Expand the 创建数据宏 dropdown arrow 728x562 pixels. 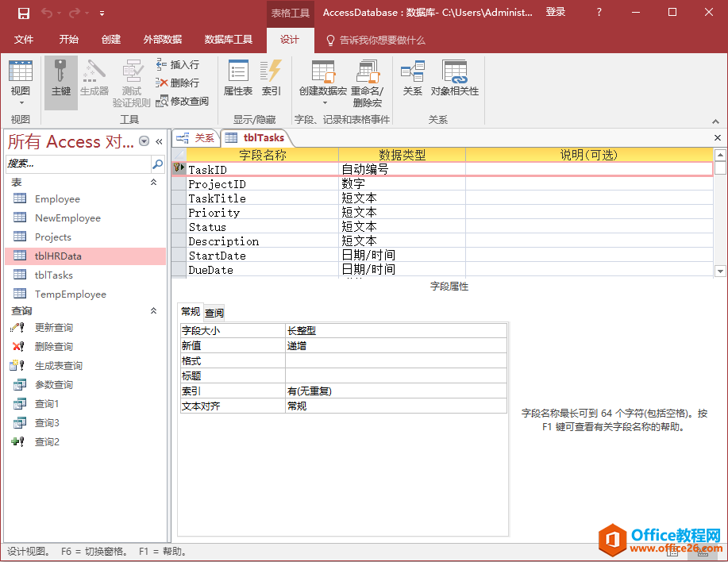click(x=325, y=102)
